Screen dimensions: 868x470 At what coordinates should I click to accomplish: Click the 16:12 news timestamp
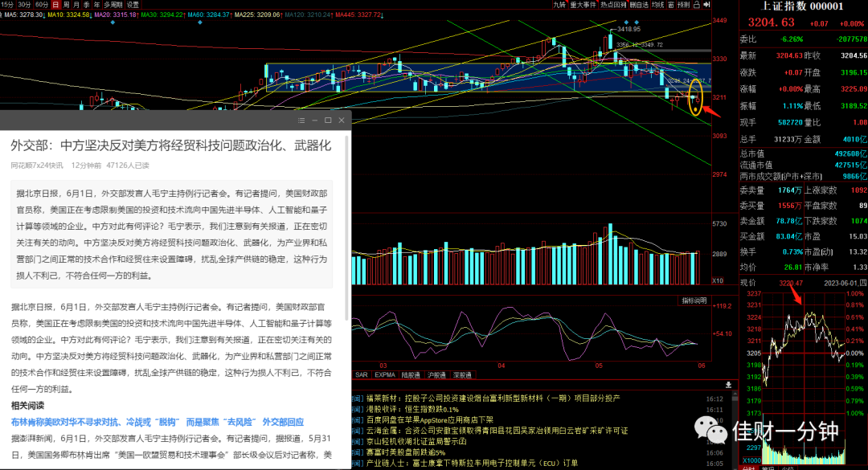click(714, 398)
